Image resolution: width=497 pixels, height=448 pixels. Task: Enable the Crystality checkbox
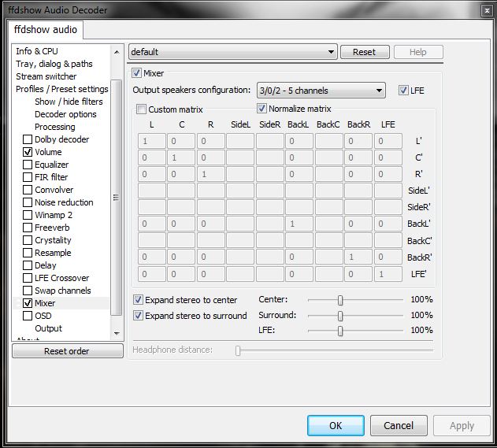coord(28,240)
